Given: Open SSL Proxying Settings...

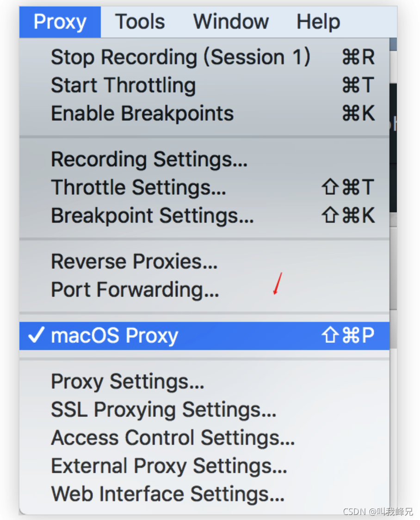Looking at the screenshot, I should [x=164, y=410].
